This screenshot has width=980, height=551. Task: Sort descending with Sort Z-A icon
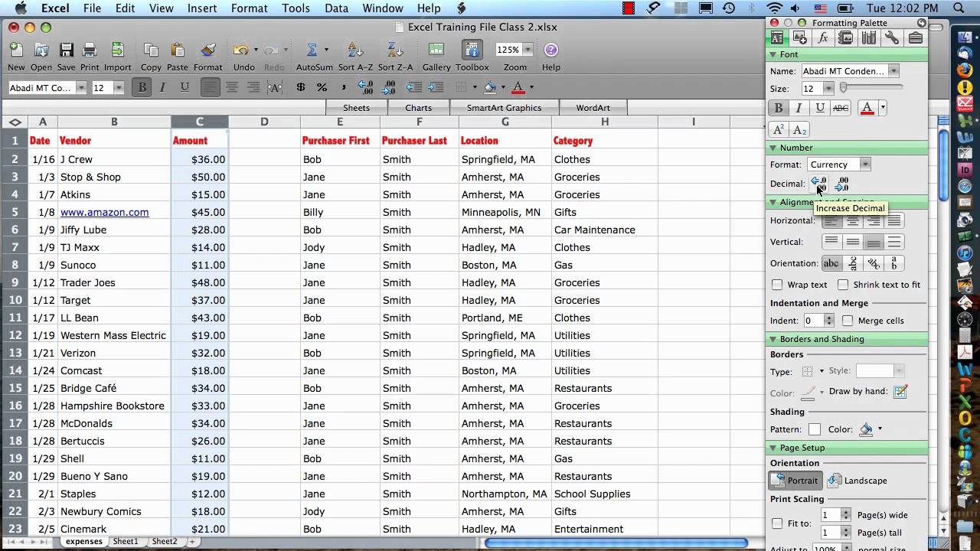pyautogui.click(x=395, y=51)
